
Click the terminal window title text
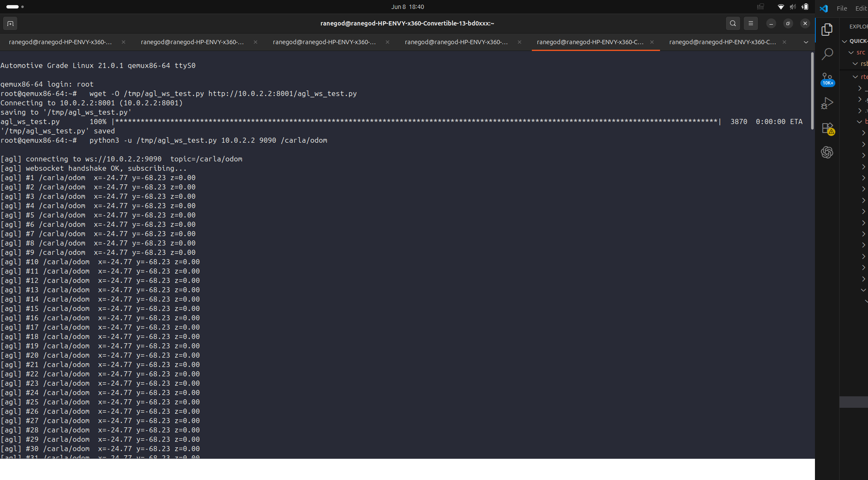[407, 23]
